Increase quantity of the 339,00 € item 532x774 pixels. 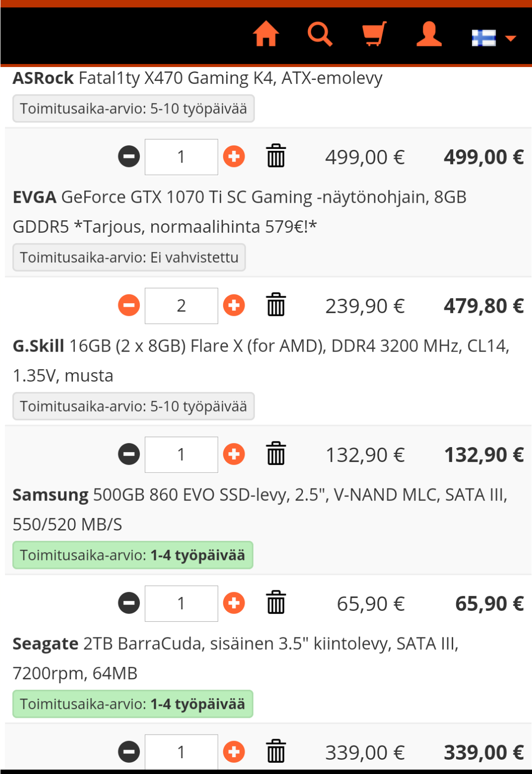point(234,752)
